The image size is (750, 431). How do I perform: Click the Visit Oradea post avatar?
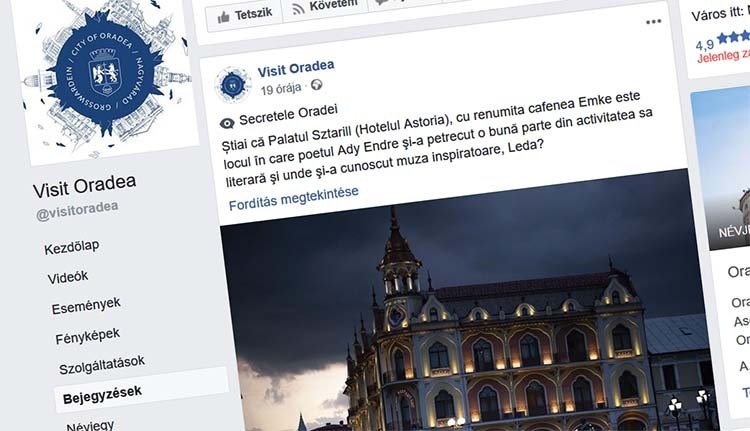(x=233, y=85)
